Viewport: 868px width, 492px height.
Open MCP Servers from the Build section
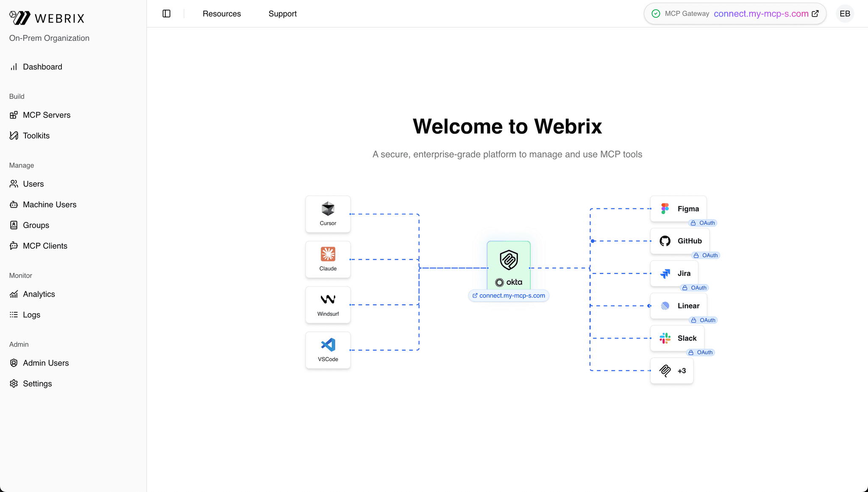tap(14, 115)
